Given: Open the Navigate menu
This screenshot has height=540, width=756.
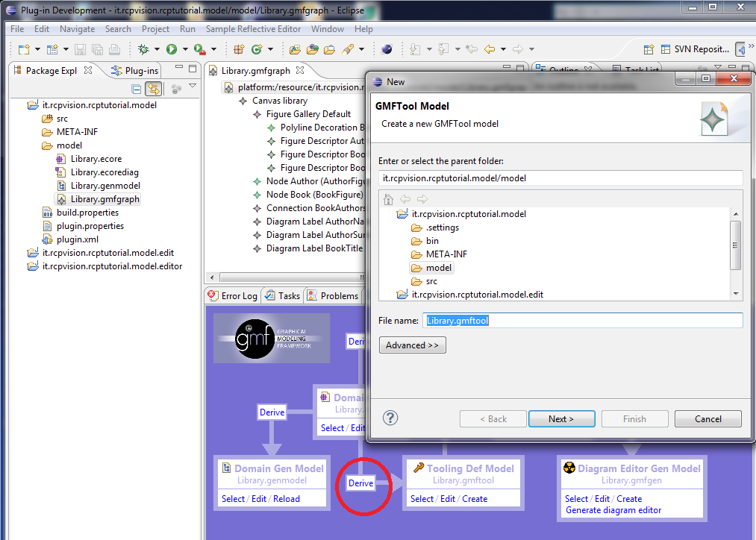Looking at the screenshot, I should 77,29.
